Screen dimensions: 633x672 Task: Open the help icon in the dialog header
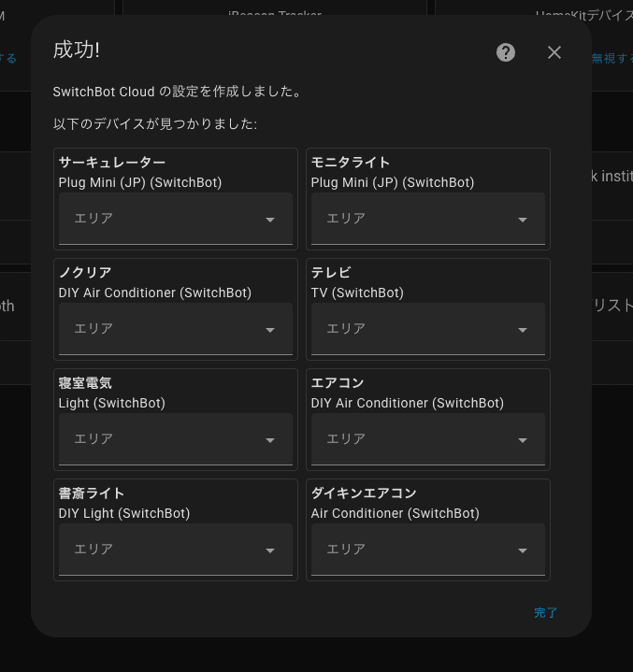(x=506, y=52)
